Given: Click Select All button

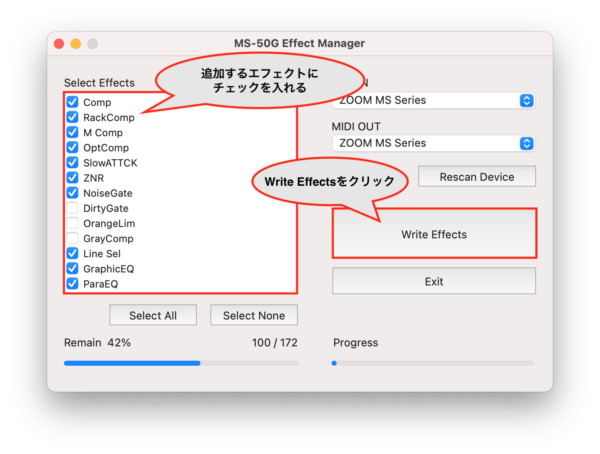Looking at the screenshot, I should (153, 315).
